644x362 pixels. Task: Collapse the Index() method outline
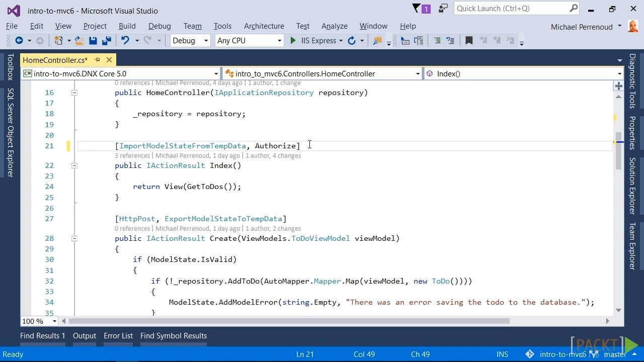tap(74, 165)
